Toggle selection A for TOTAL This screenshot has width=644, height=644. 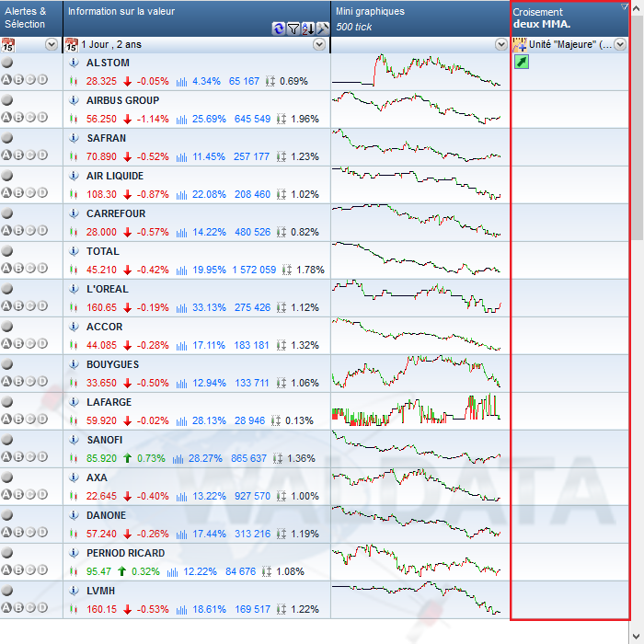[6, 269]
